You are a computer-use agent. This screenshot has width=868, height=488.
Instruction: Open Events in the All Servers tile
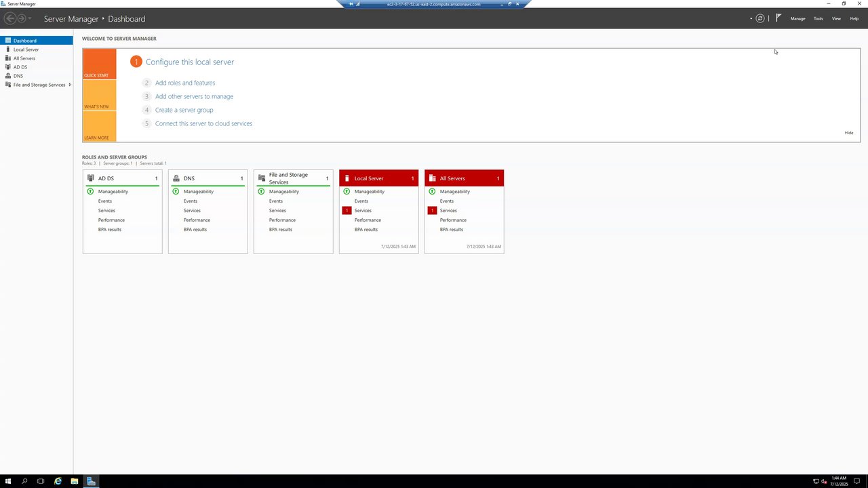tap(447, 201)
